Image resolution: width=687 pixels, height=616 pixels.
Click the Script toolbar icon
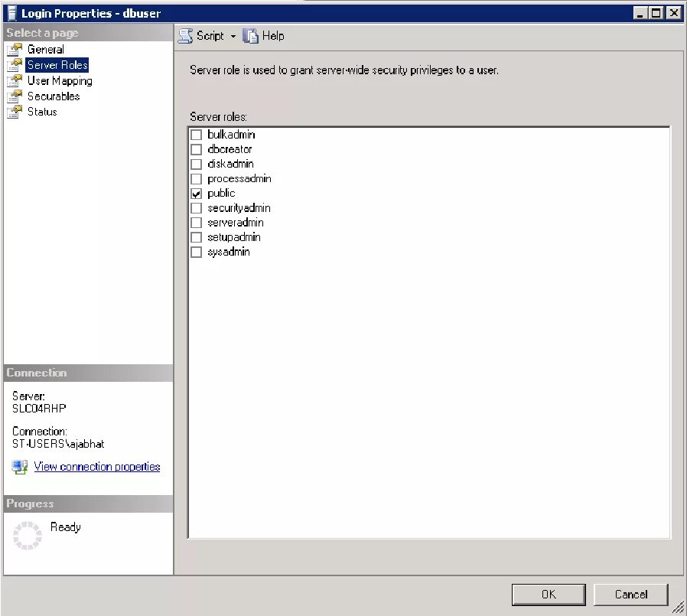(185, 36)
